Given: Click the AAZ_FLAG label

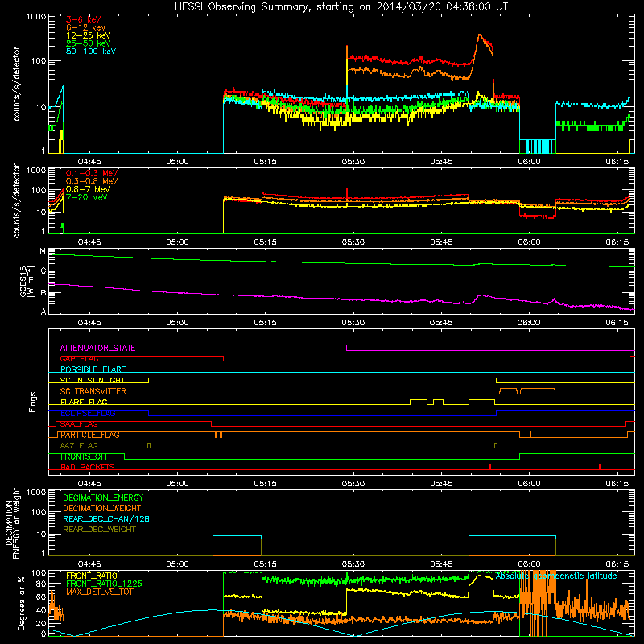Looking at the screenshot, I should [79, 446].
